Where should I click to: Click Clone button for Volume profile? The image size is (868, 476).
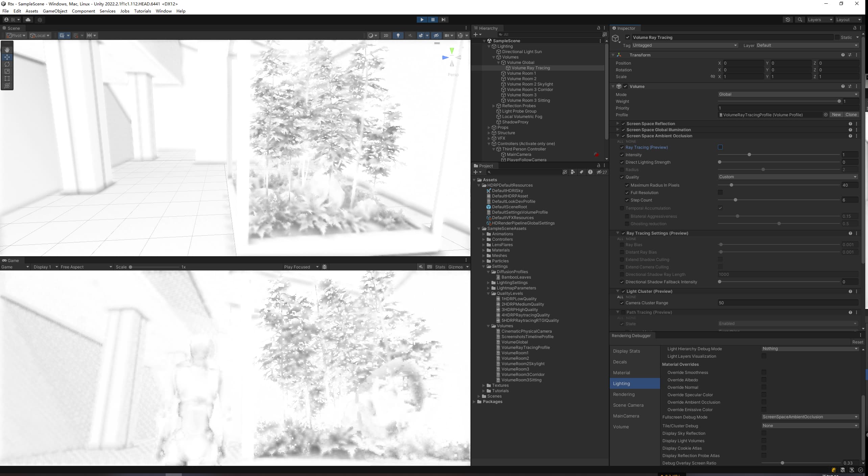tap(851, 115)
